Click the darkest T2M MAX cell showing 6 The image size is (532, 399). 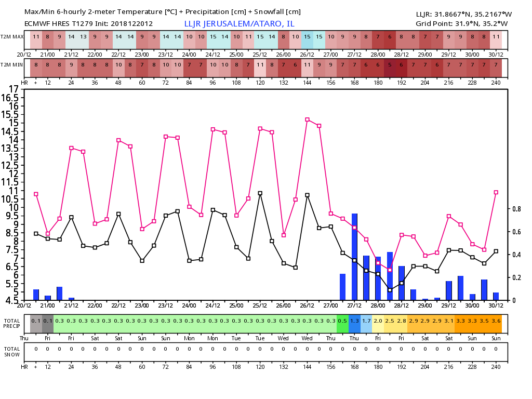[x=390, y=37]
